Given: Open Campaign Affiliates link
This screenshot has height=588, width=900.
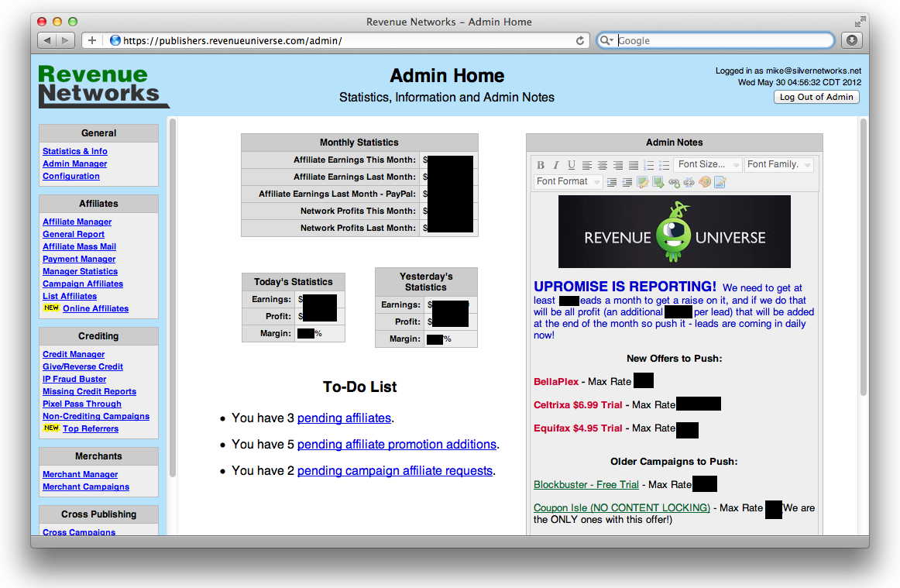Looking at the screenshot, I should point(83,284).
